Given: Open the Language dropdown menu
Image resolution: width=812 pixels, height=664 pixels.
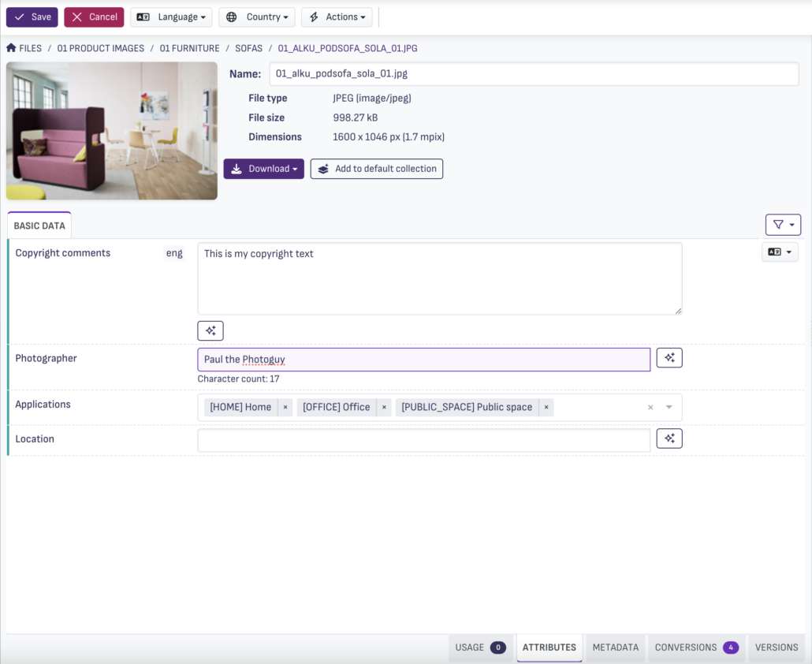Looking at the screenshot, I should pos(171,17).
